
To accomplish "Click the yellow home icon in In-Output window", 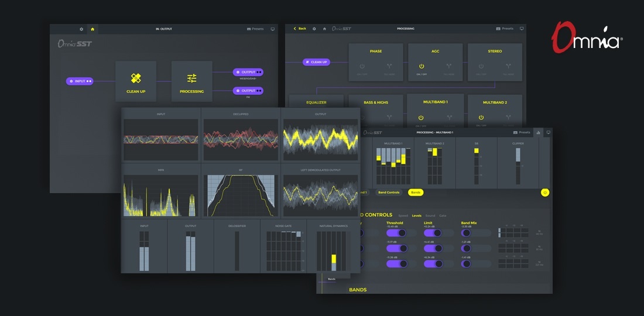I will coord(93,29).
